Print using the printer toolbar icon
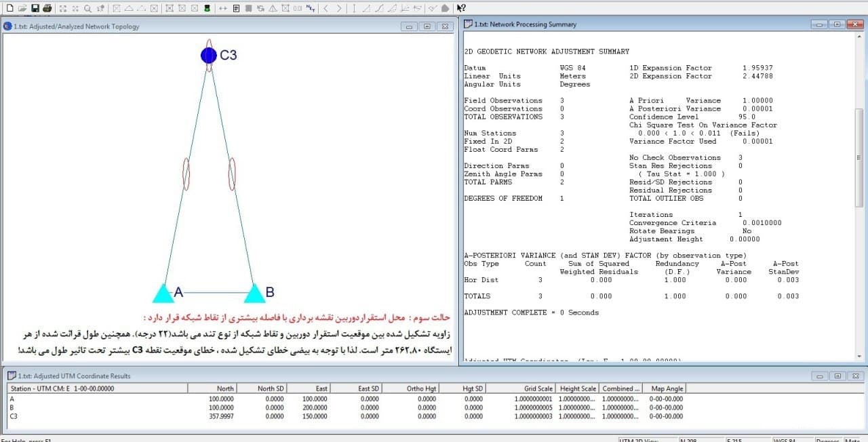868x442 pixels. coord(47,8)
